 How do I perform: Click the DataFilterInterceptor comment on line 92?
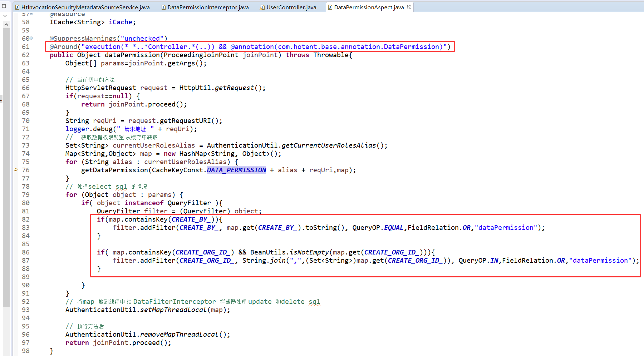174,301
